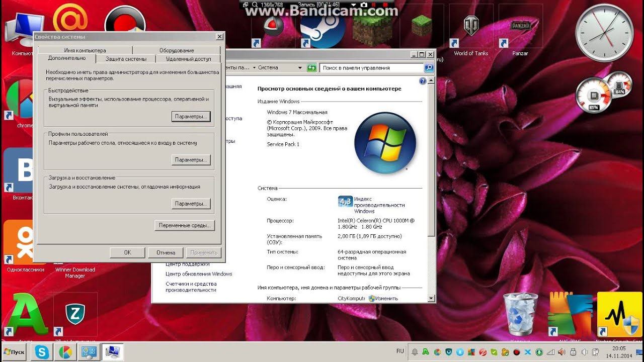Switch to Оборудование tab
The image size is (644, 362).
click(x=177, y=50)
